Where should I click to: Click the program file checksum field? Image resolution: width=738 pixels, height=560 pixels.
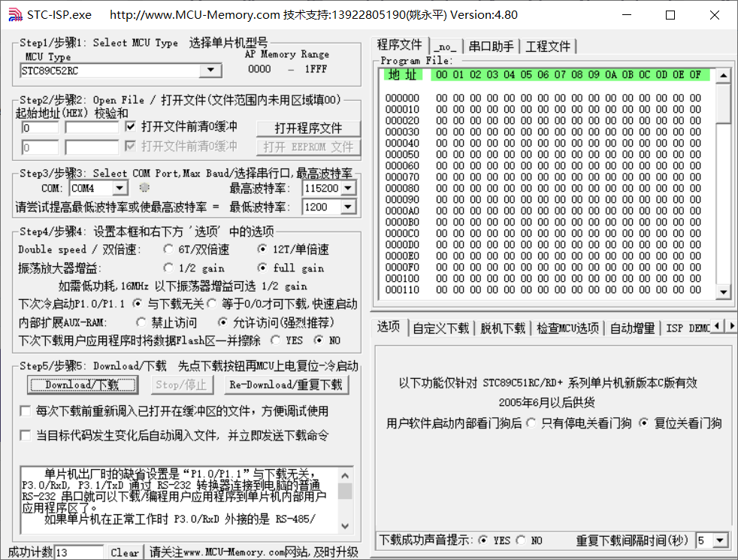(91, 128)
